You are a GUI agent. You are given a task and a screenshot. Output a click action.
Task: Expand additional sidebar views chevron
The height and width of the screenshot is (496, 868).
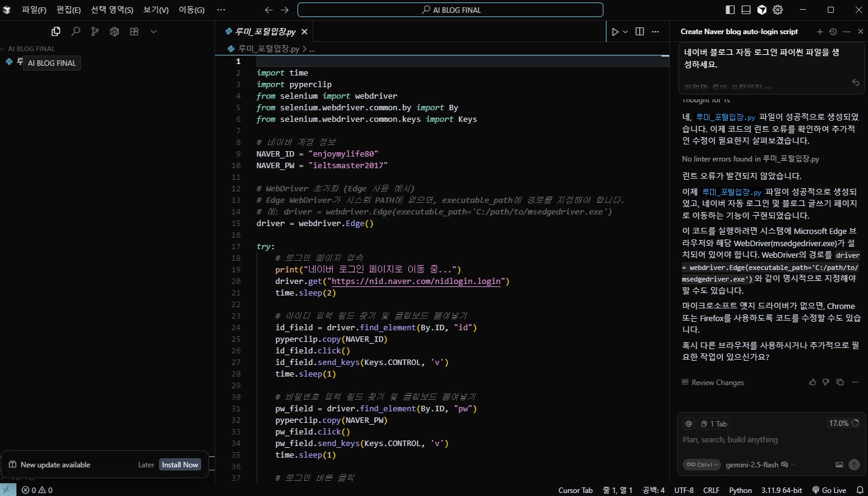154,32
